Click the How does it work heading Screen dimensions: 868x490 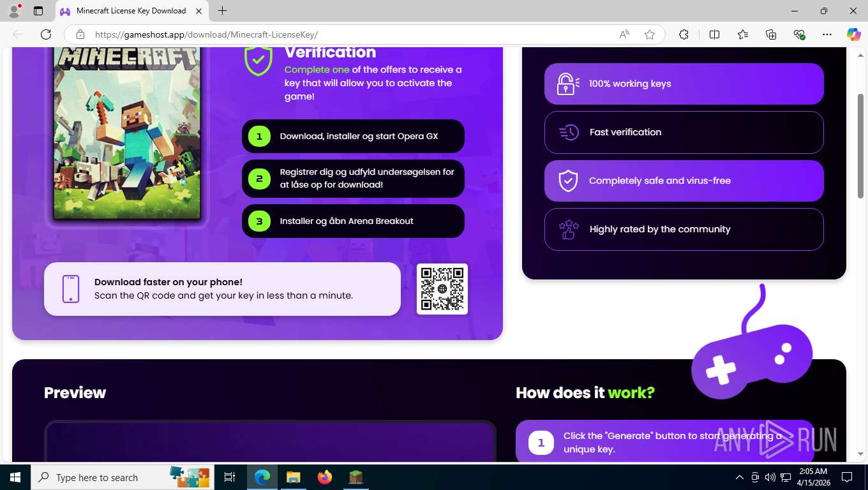[x=585, y=392]
